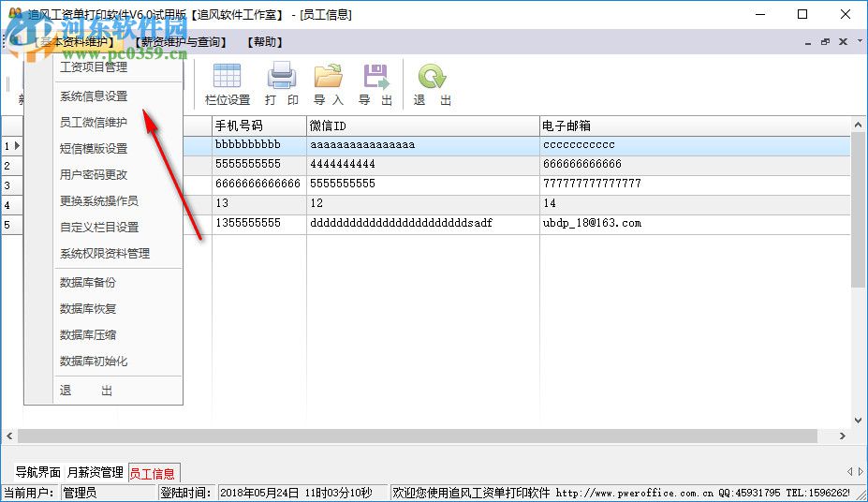
Task: Restore the inner child window
Action: [x=825, y=42]
